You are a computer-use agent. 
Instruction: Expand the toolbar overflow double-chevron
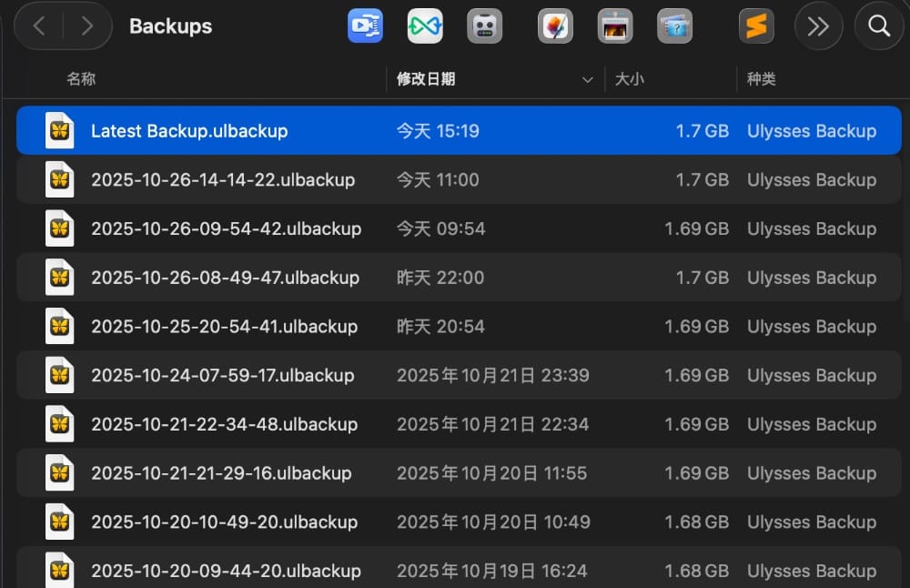coord(818,25)
